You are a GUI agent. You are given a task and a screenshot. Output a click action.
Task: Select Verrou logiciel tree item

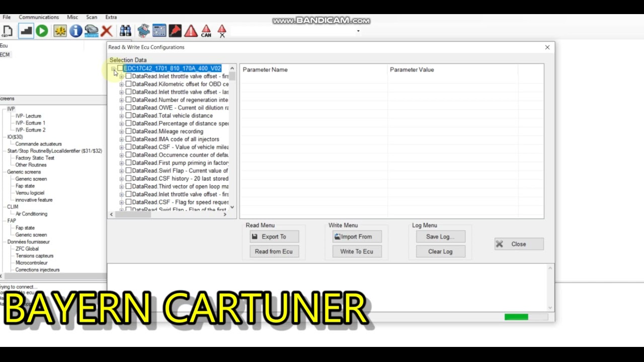(30, 193)
